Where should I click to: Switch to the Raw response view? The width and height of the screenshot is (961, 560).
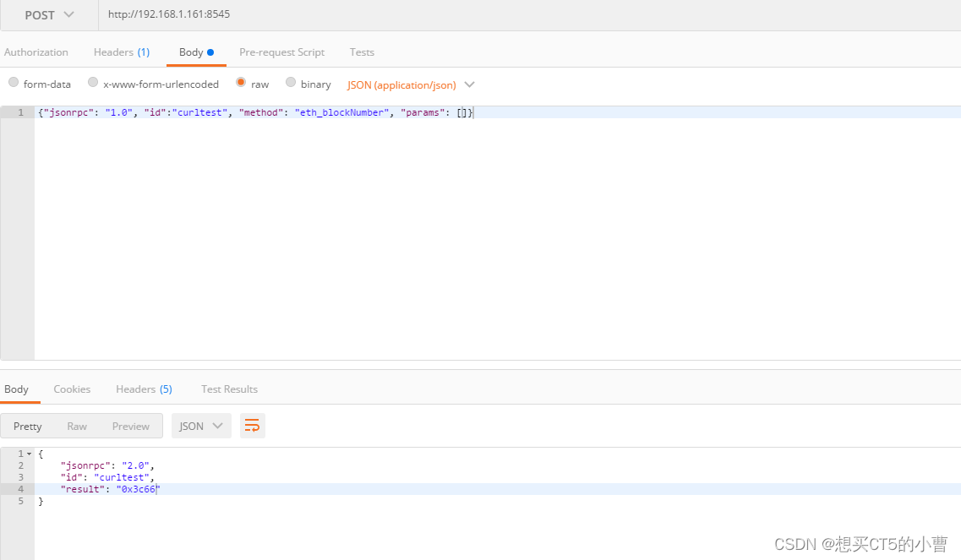[x=77, y=426]
